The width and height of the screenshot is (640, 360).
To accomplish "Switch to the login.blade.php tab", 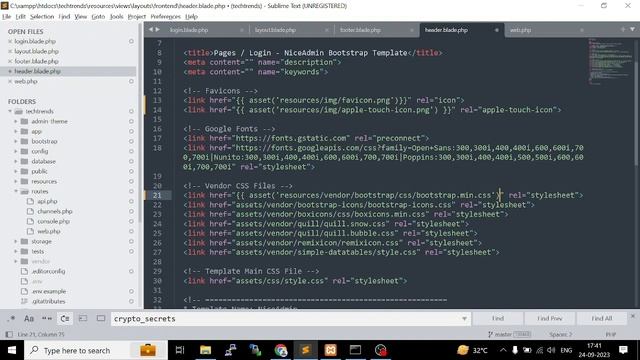I will click(189, 30).
